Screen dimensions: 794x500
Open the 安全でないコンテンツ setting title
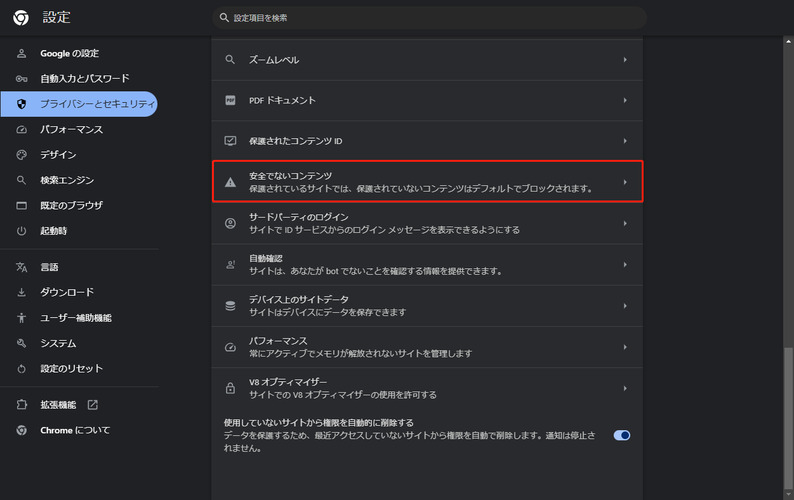[290, 176]
